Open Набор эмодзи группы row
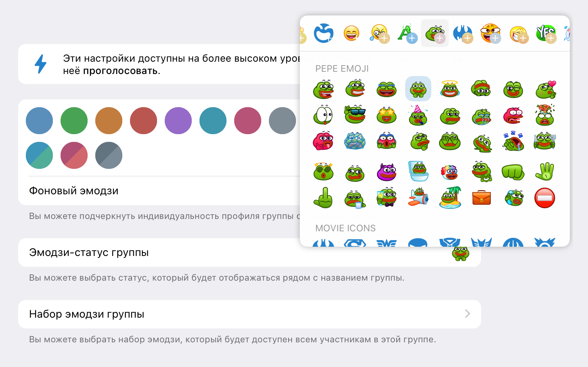This screenshot has height=367, width=588. (x=250, y=314)
